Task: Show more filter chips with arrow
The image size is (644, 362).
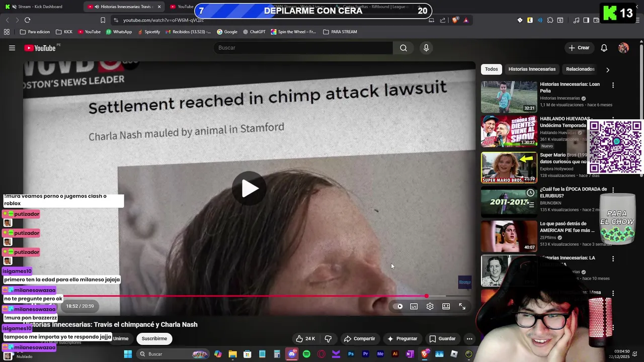Action: 607,70
